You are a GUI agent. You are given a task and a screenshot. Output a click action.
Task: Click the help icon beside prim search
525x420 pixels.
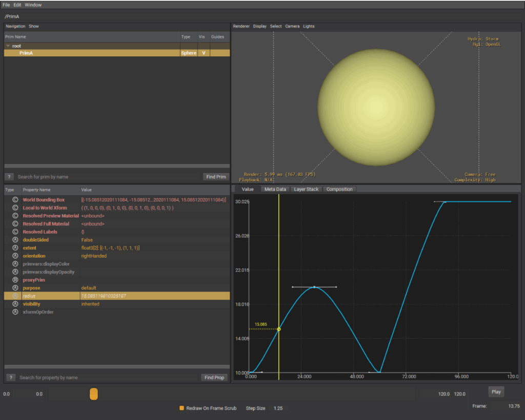coord(10,177)
